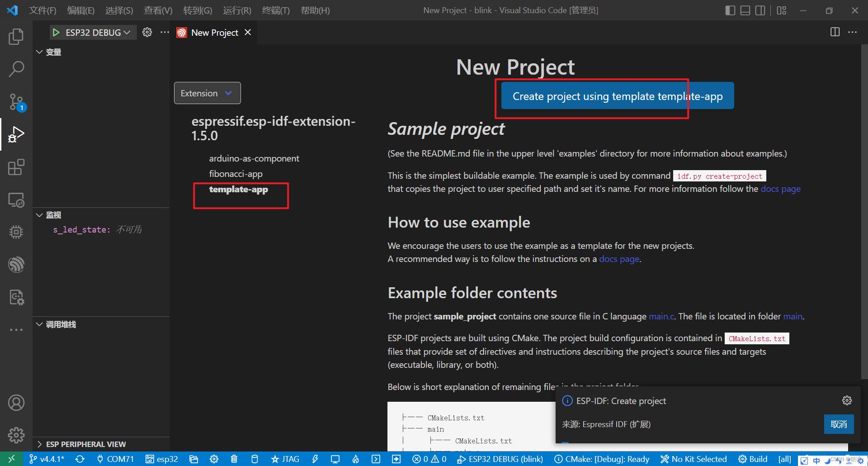Open the monitor device icon in status bar
The width and height of the screenshot is (868, 466).
click(x=335, y=459)
